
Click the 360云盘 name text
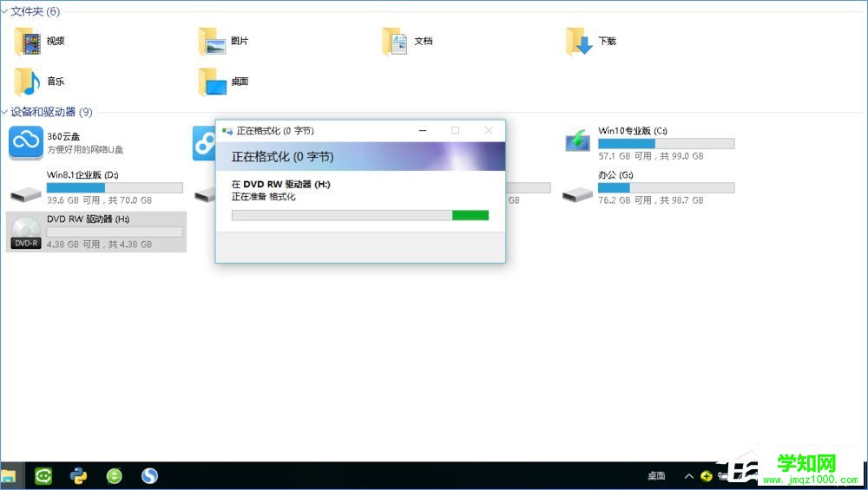click(63, 137)
